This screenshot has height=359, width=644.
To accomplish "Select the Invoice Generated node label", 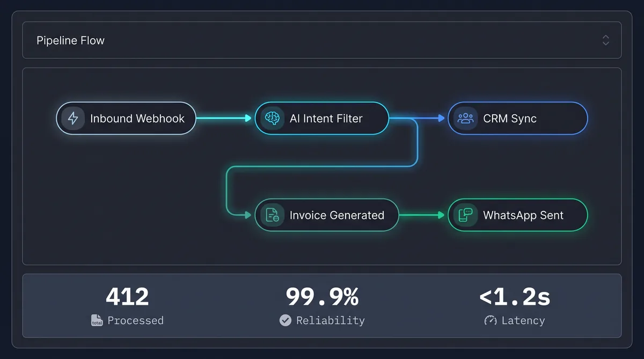I will click(x=337, y=215).
